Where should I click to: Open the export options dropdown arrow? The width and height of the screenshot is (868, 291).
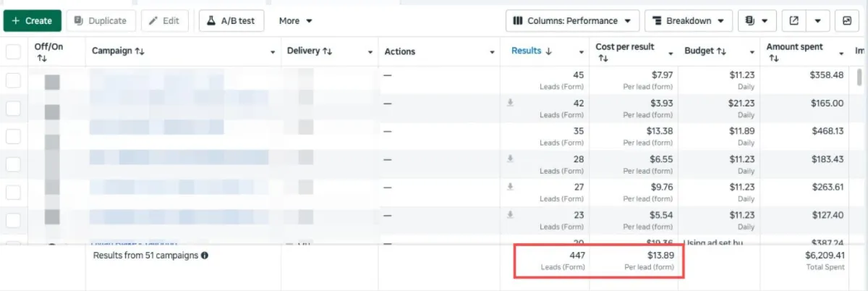point(818,21)
